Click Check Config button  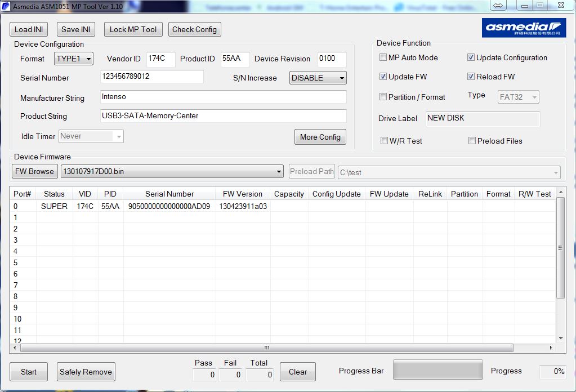click(194, 29)
